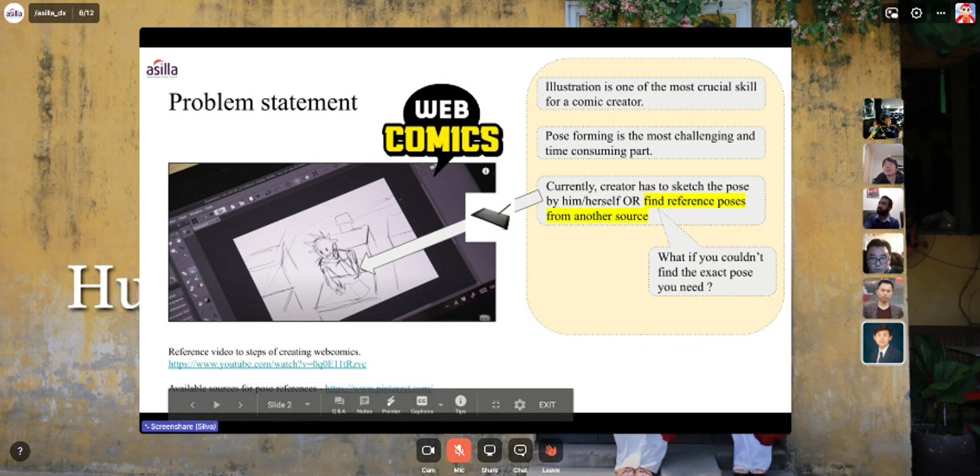Open the YouTube reference video link

click(x=267, y=364)
